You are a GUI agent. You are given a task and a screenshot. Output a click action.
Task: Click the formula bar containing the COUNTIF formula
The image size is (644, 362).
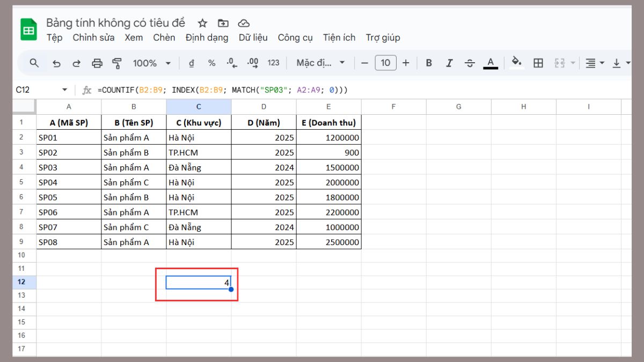tap(322, 90)
